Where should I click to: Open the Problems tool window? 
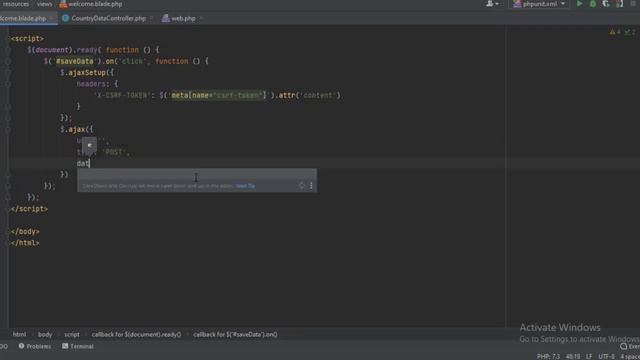point(35,346)
